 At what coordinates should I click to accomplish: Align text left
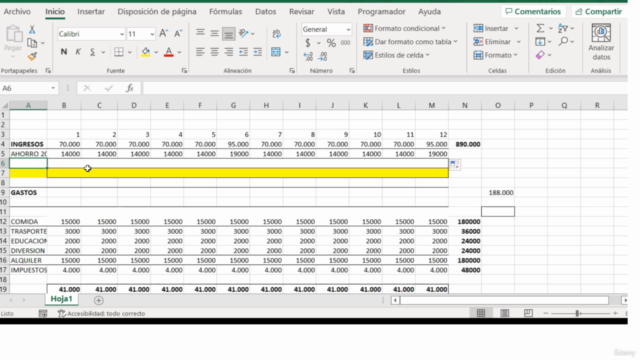tap(200, 52)
